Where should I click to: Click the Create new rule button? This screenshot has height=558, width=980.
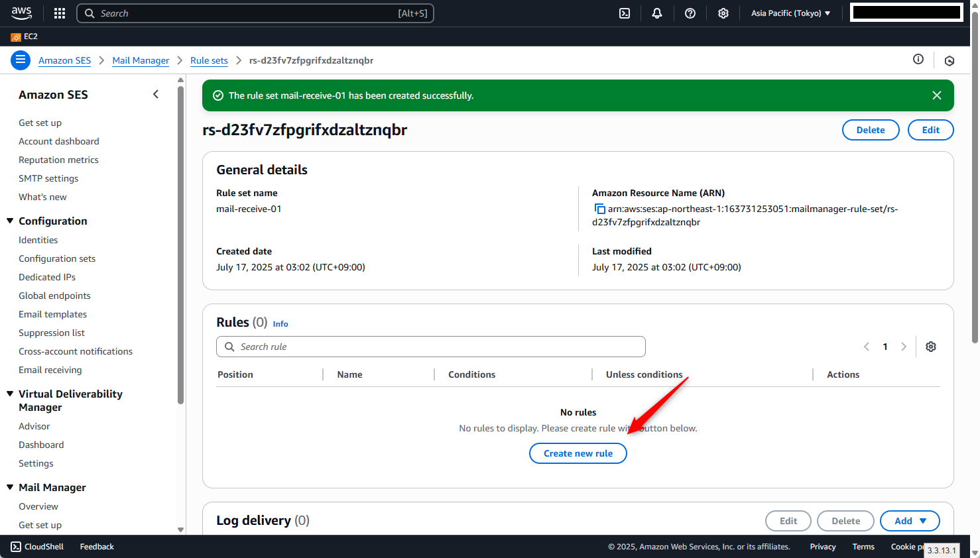coord(578,453)
